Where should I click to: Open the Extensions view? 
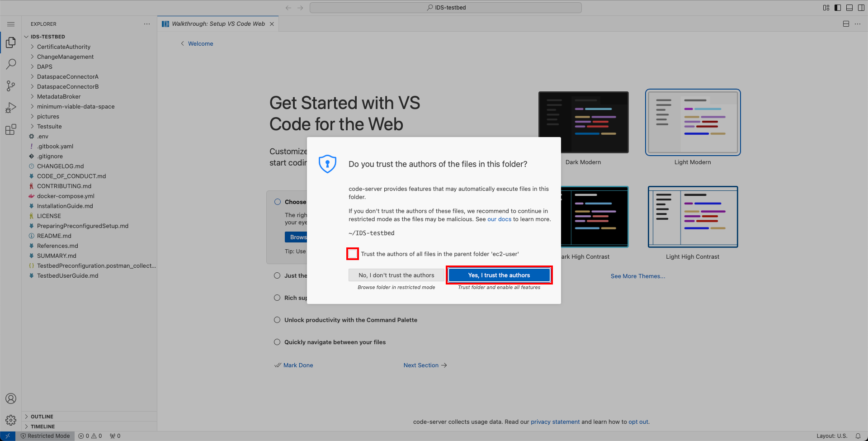click(11, 130)
